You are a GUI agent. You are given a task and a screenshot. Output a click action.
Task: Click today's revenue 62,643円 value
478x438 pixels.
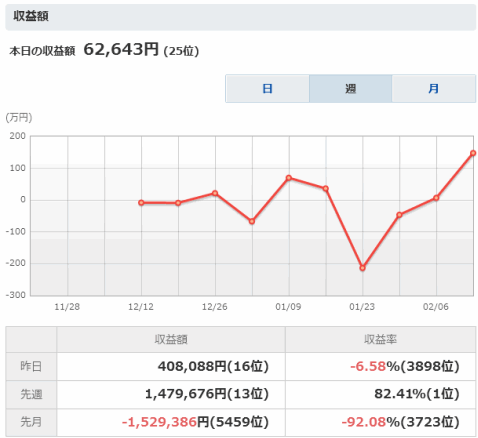(x=121, y=49)
